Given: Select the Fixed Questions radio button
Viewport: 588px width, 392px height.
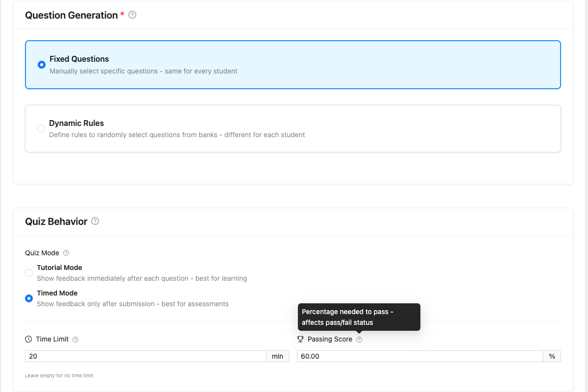Looking at the screenshot, I should coord(42,65).
